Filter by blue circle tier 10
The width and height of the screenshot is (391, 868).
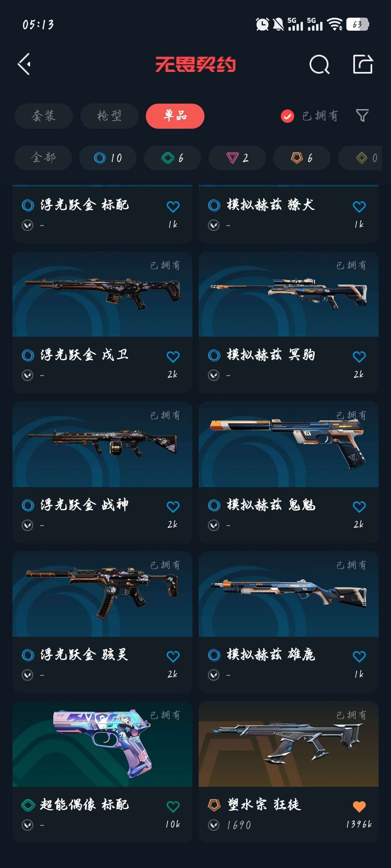click(108, 158)
